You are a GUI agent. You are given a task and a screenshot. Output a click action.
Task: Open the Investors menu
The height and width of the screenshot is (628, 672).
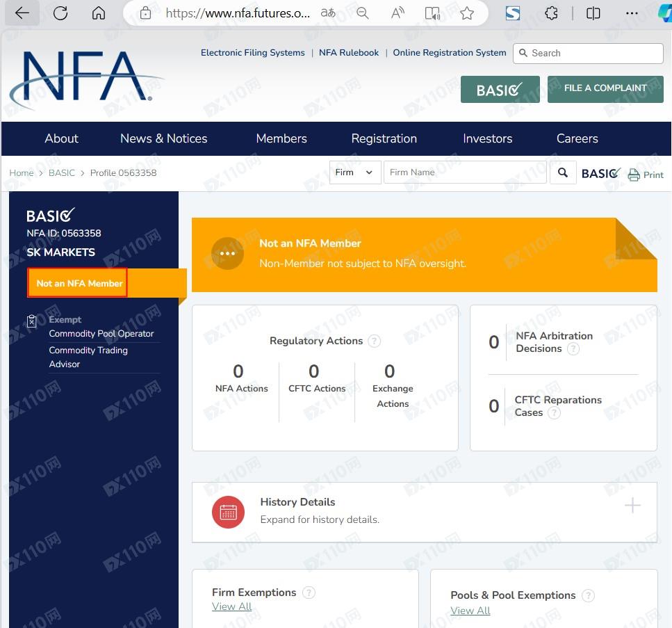488,138
